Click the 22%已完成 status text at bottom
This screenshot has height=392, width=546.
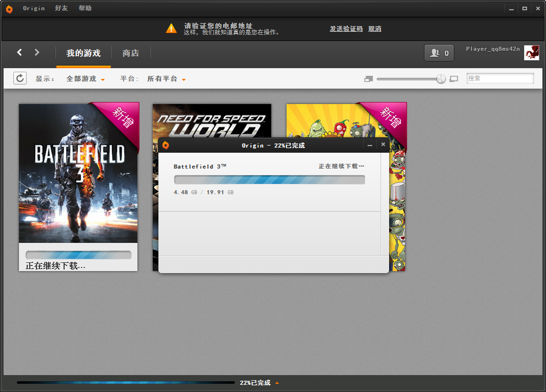[255, 383]
